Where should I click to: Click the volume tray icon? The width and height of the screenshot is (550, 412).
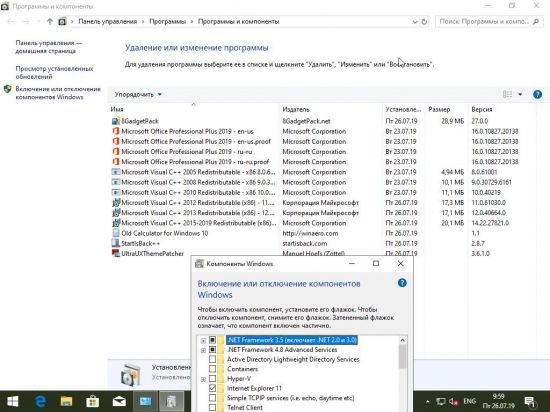pos(453,401)
